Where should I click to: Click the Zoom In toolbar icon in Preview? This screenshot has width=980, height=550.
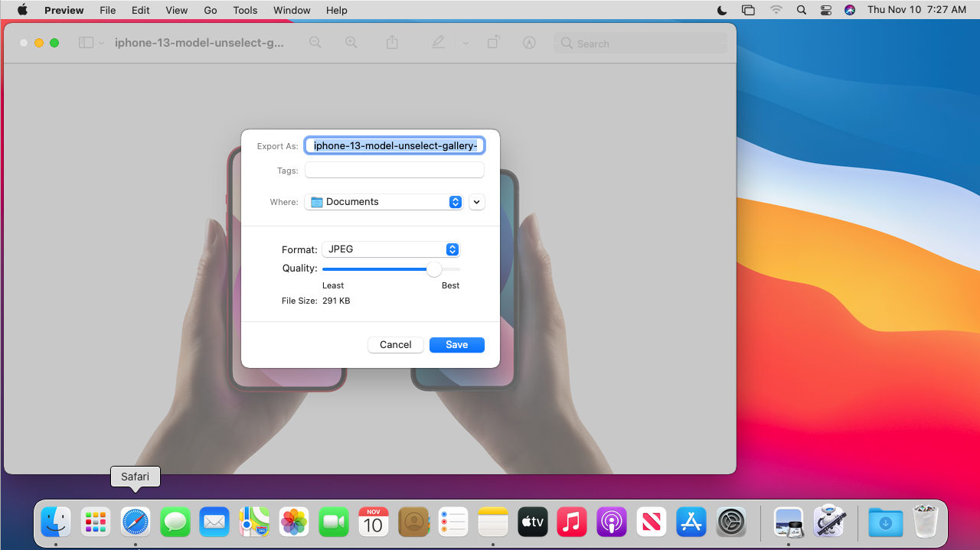351,43
